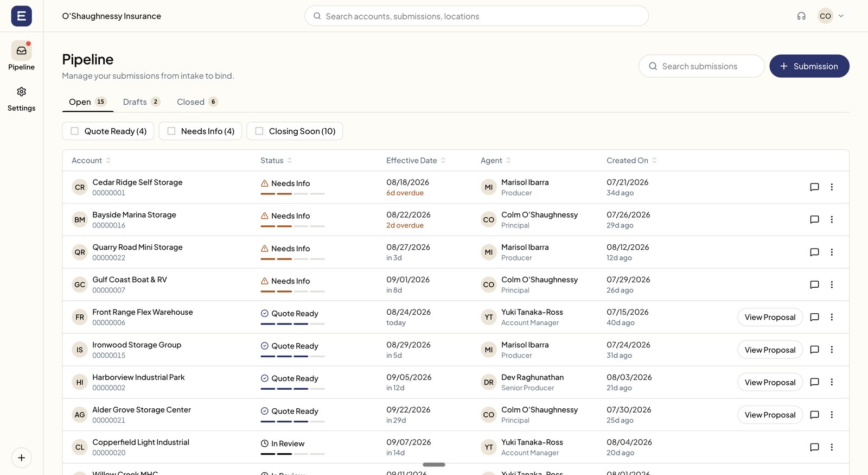Screen dimensions: 868x475
Task: Open more options for Ironwood Storage Group
Action: [x=832, y=350]
